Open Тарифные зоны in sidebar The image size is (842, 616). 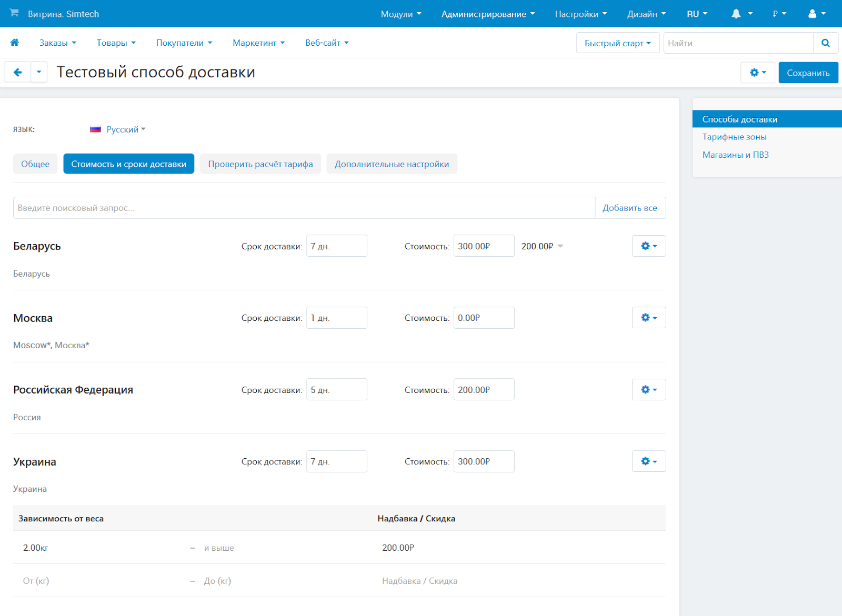click(x=735, y=137)
